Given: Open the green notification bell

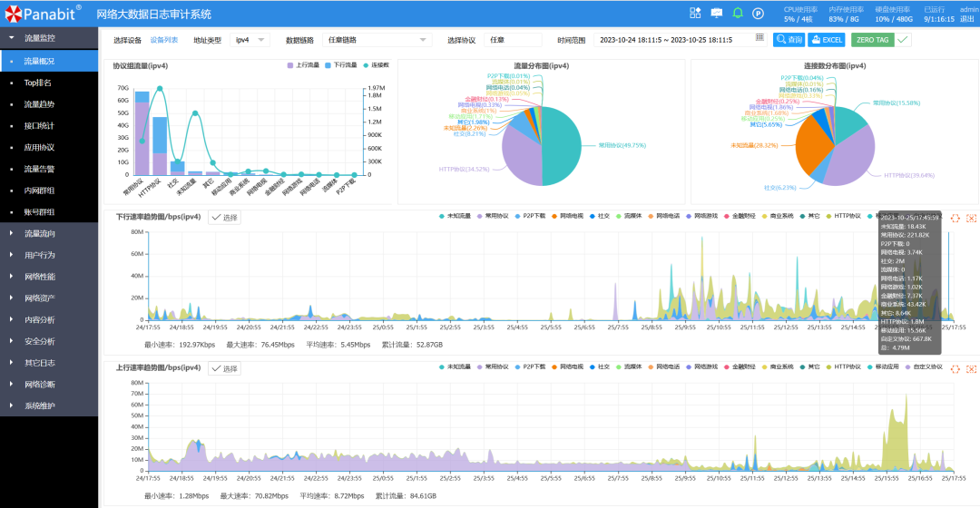Looking at the screenshot, I should [738, 13].
